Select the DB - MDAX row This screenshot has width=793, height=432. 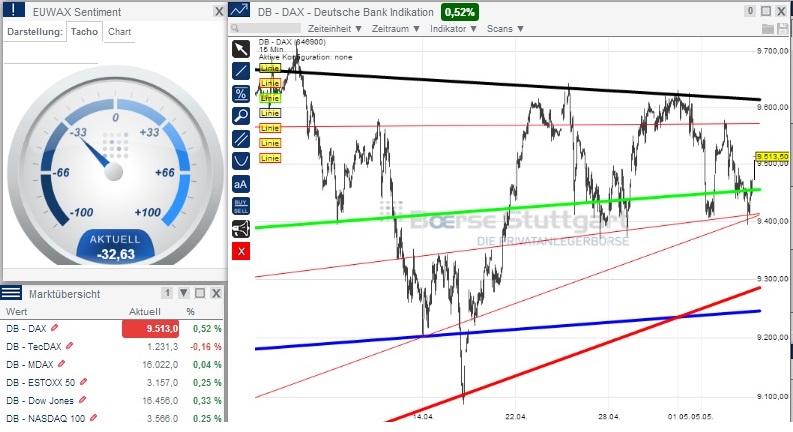[x=112, y=364]
